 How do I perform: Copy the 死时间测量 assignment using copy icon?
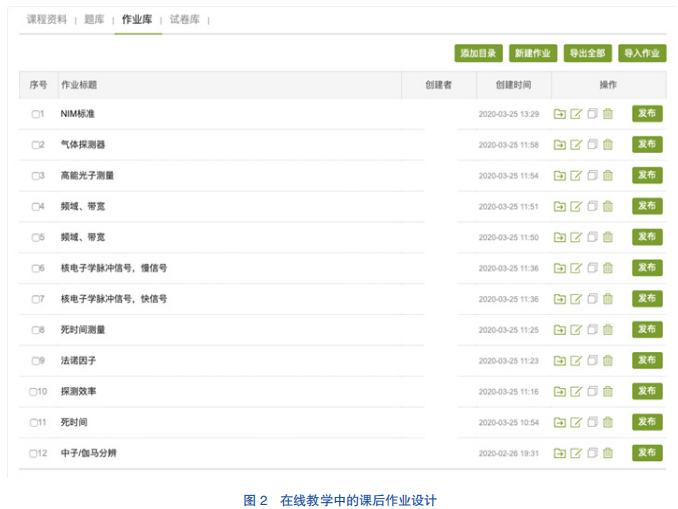click(x=592, y=330)
